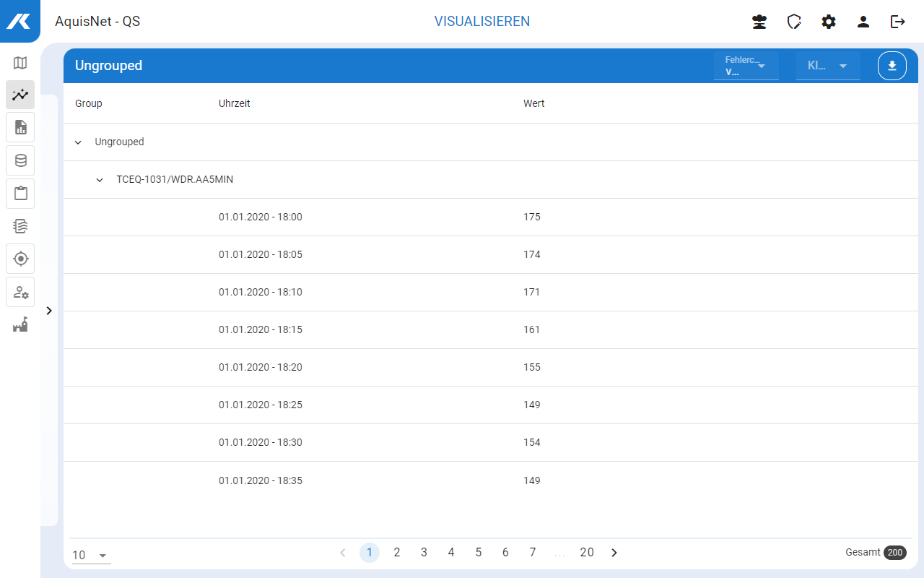Image resolution: width=924 pixels, height=578 pixels.
Task: Open the report document icon
Action: coord(20,127)
